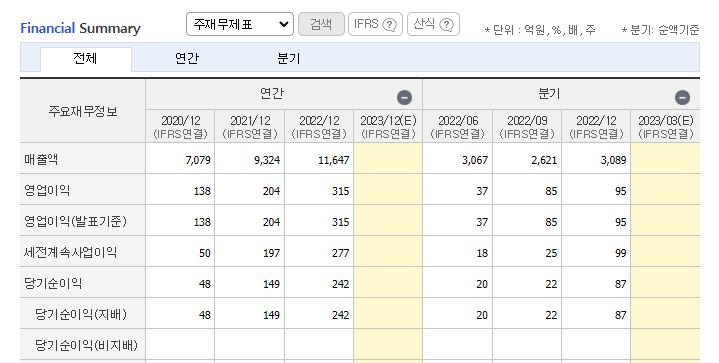Screen dimensions: 719x363
Task: Select the 당기순이익(비지배) row label
Action: coord(87,345)
